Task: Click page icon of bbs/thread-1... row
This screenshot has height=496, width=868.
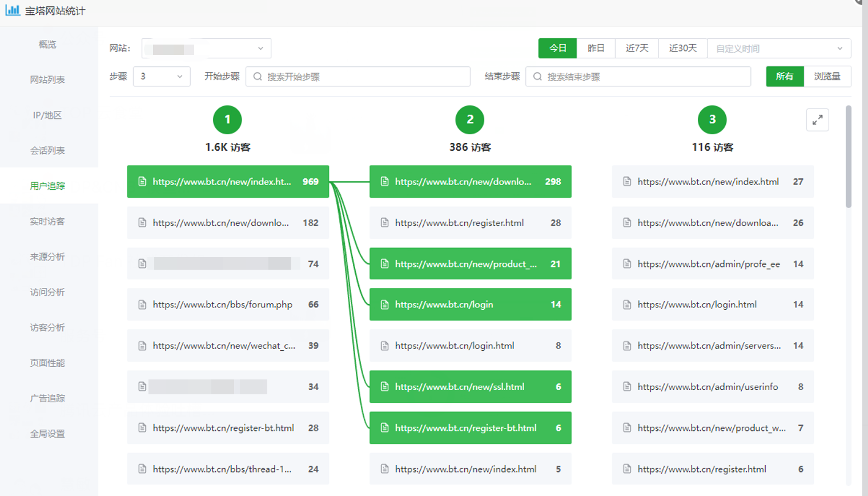Action: [142, 469]
